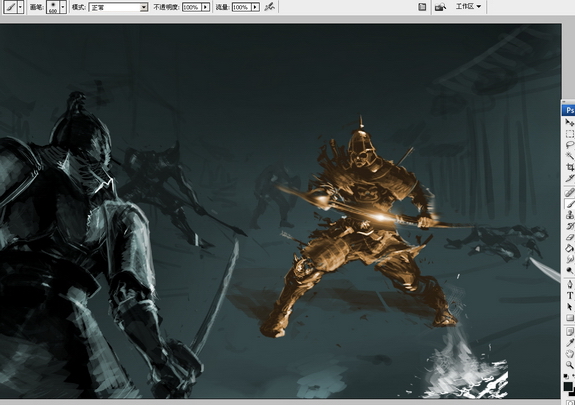The height and width of the screenshot is (405, 575).
Task: Click the brush size 600 thumbnail
Action: coord(53,7)
